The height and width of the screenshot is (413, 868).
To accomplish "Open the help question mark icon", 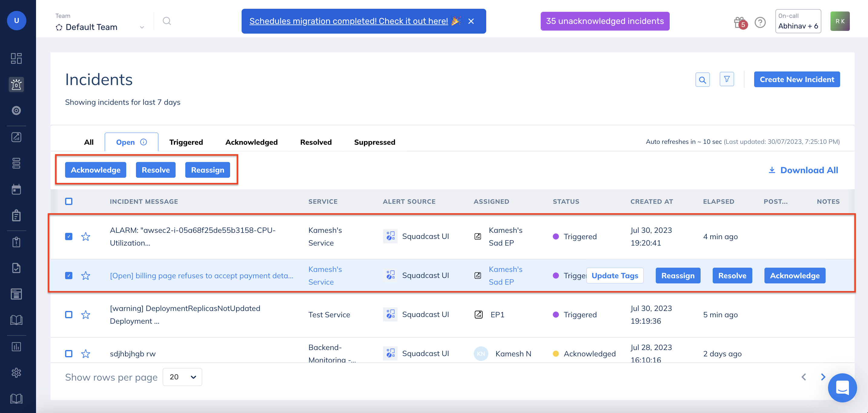I will click(760, 22).
